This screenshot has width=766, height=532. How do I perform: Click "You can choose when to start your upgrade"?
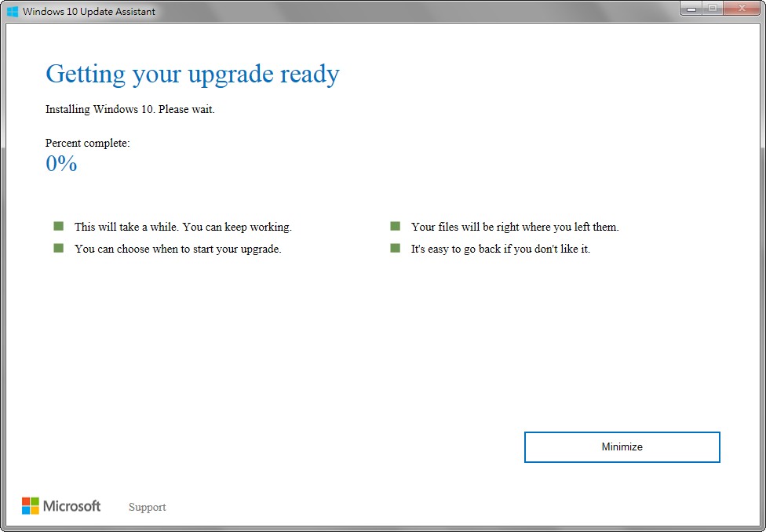tap(177, 249)
